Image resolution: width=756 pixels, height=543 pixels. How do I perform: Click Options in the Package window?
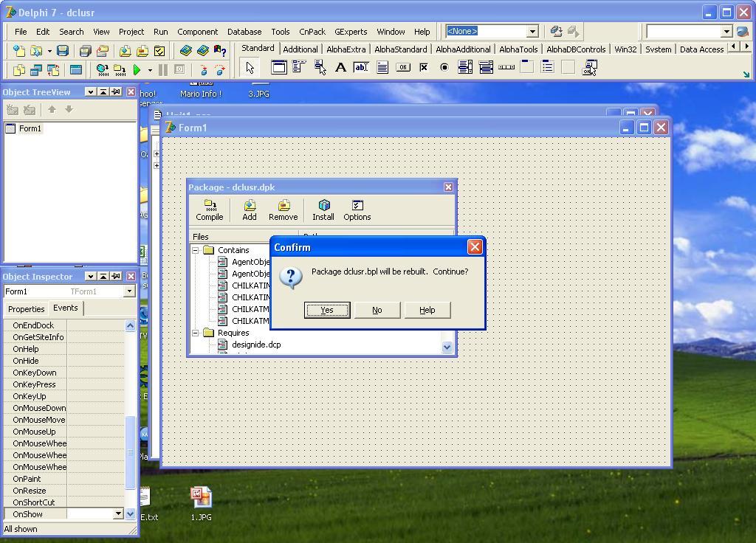pos(357,210)
